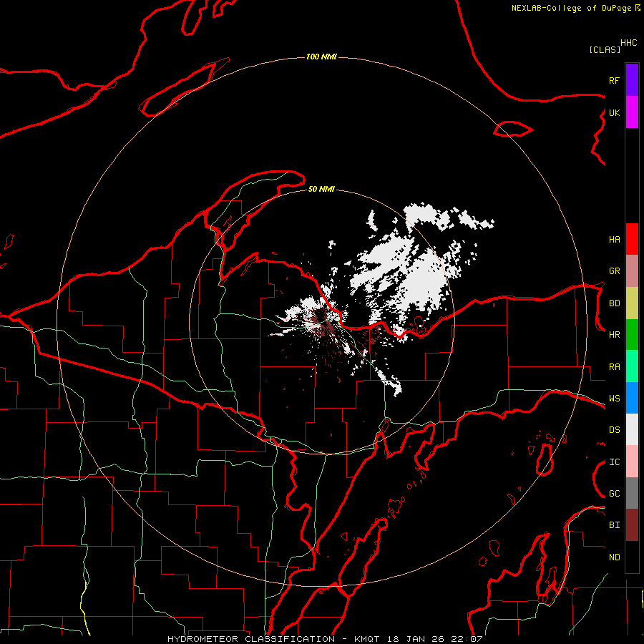
Task: Click the RF legend label
Action: pos(614,80)
